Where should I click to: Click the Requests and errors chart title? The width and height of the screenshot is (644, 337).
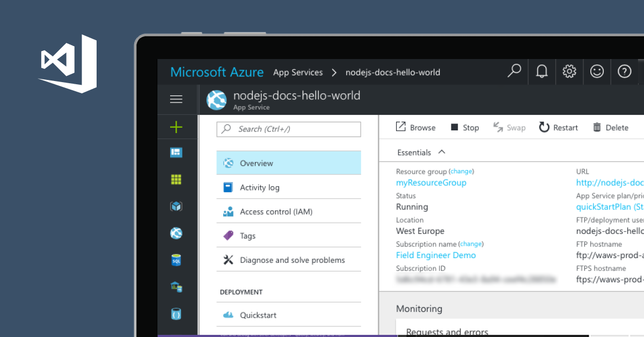coord(447,332)
